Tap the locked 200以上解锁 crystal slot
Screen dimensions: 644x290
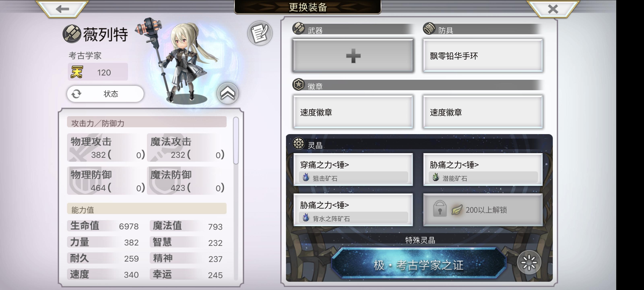click(483, 210)
